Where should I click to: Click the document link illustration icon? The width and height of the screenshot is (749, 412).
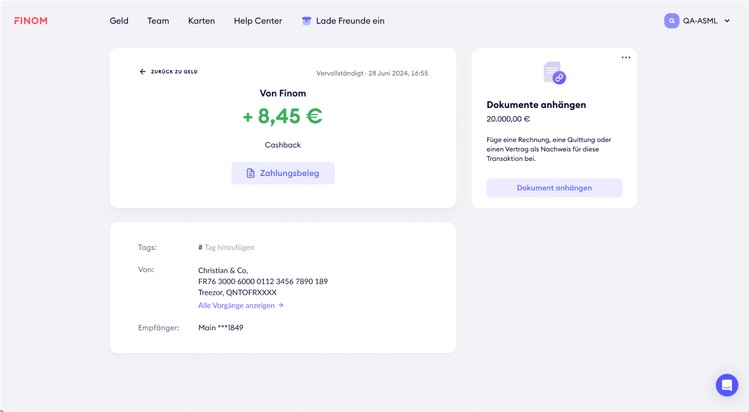click(x=554, y=73)
